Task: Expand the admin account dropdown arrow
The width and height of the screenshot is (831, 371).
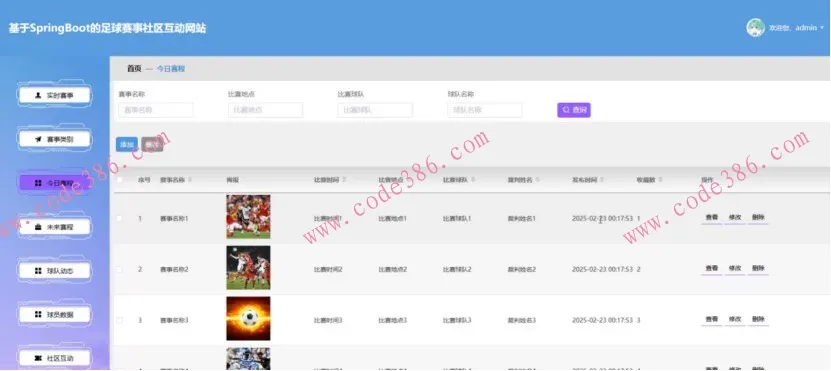Action: [x=822, y=28]
